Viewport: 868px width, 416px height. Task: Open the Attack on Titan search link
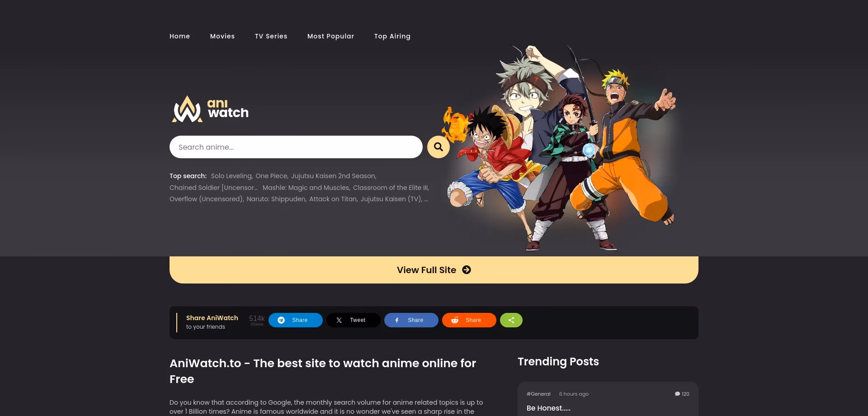333,199
